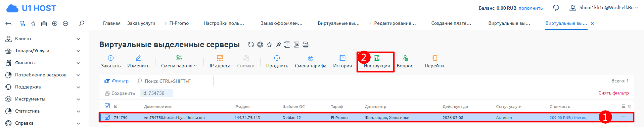Expand the Клиент menu section
The image size is (644, 127).
click(x=43, y=39)
